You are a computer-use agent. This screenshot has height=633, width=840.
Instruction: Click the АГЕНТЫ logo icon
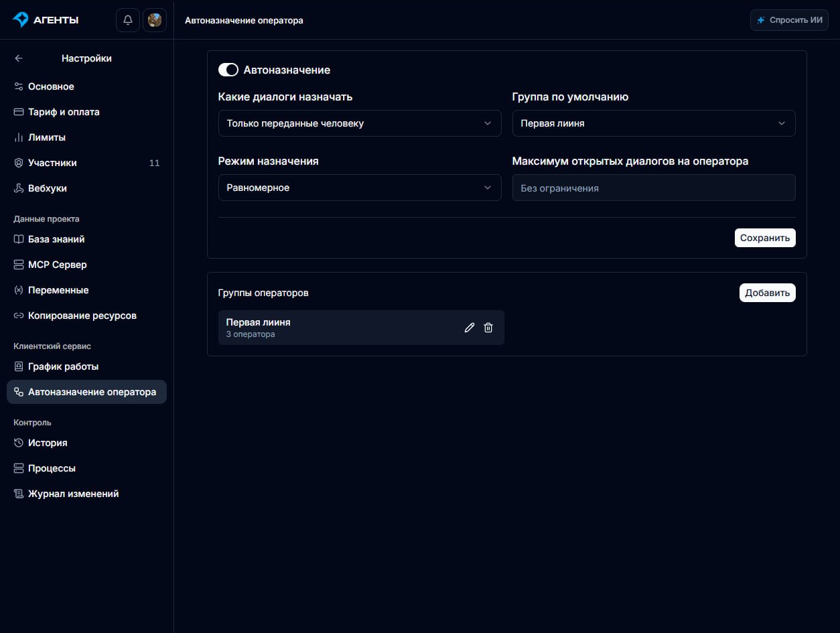click(x=21, y=20)
